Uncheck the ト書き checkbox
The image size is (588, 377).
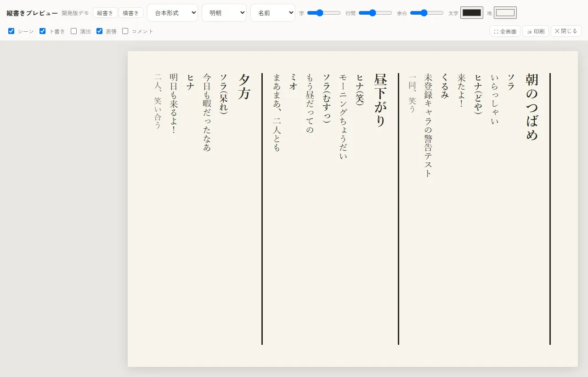pos(43,31)
